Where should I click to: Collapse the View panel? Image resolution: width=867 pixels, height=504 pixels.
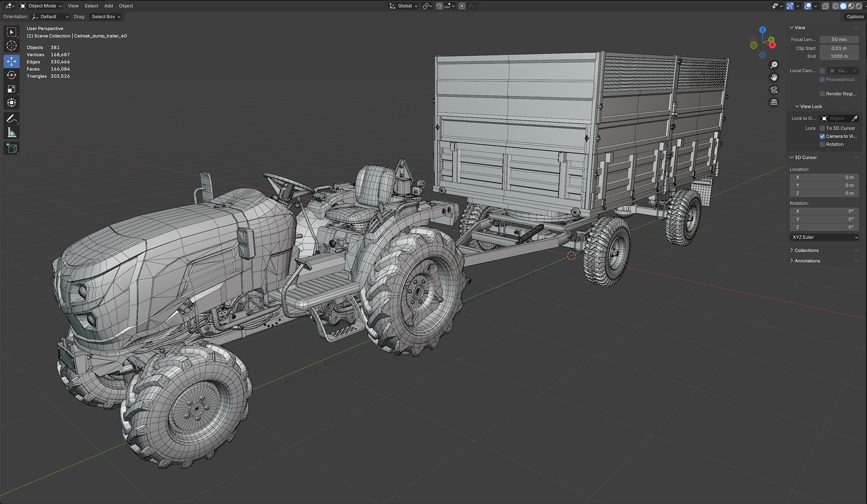coord(799,28)
